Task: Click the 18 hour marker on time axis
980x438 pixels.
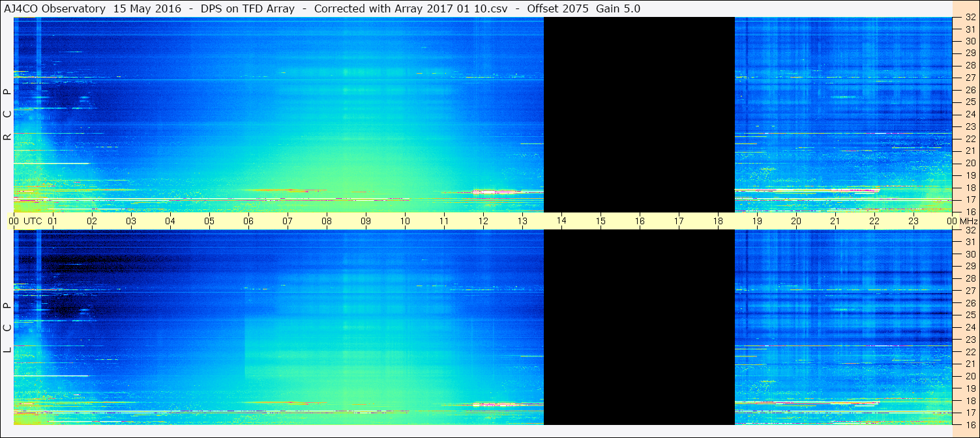Action: (718, 221)
